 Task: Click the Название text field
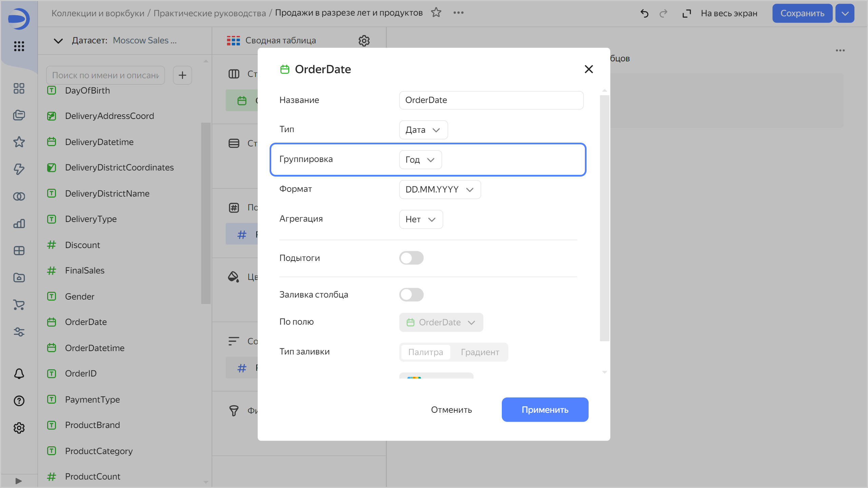[x=491, y=100]
